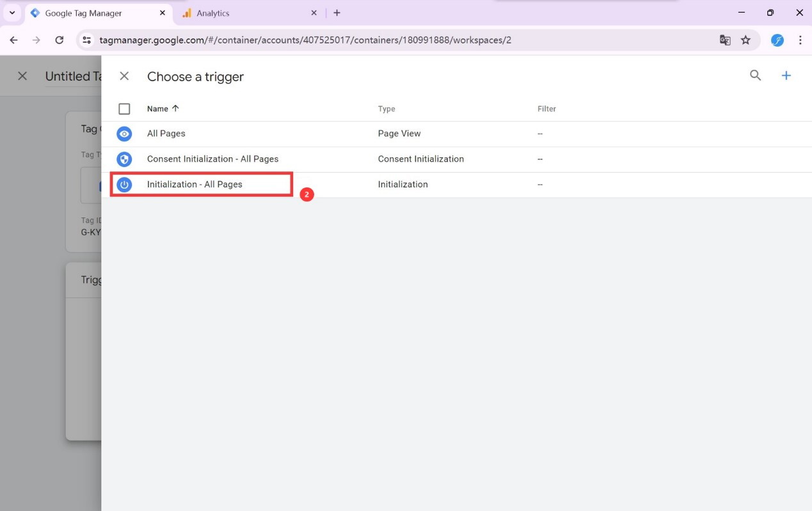Choose the All Pages trigger row

[456, 134]
